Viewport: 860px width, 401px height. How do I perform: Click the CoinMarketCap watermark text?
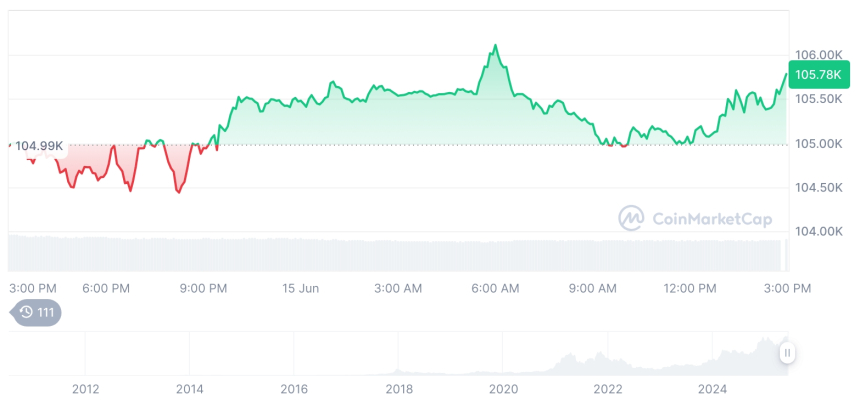[x=711, y=217]
